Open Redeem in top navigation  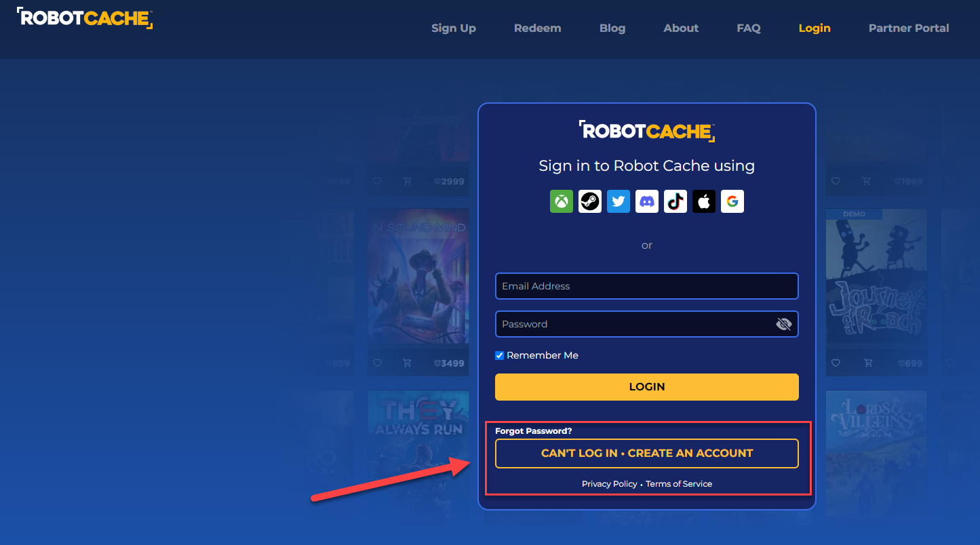pos(538,28)
